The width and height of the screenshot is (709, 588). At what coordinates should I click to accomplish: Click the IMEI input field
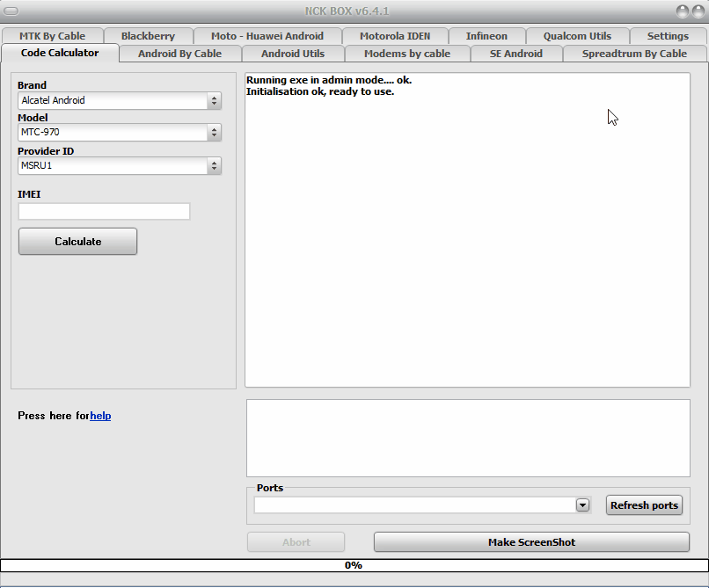tap(104, 212)
